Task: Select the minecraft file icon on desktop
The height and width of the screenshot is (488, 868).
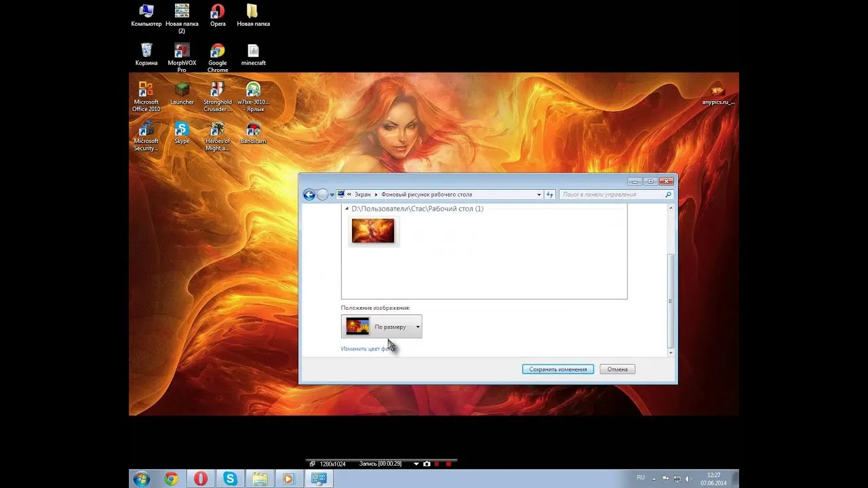Action: [253, 54]
